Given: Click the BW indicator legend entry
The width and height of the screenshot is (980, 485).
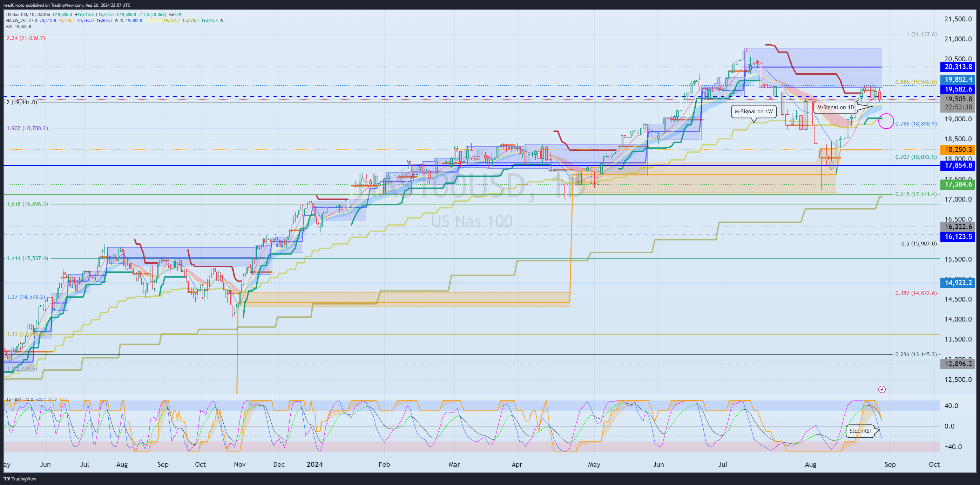Looking at the screenshot, I should coord(19,27).
